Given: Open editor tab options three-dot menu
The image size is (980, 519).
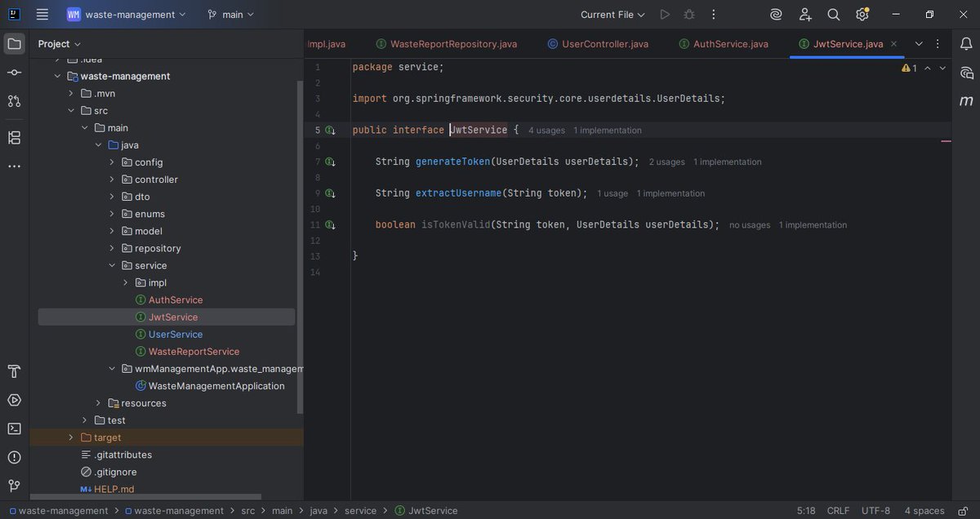Looking at the screenshot, I should (938, 44).
